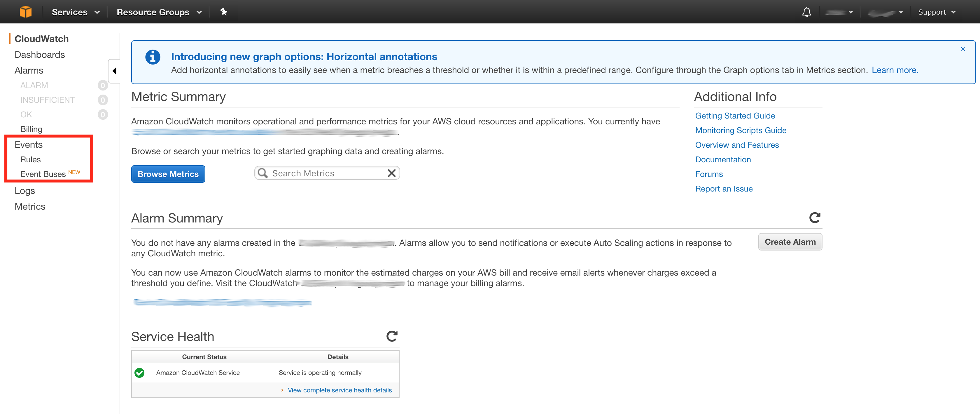Click the green CloudWatch service status icon
The height and width of the screenshot is (414, 980).
[x=140, y=373]
